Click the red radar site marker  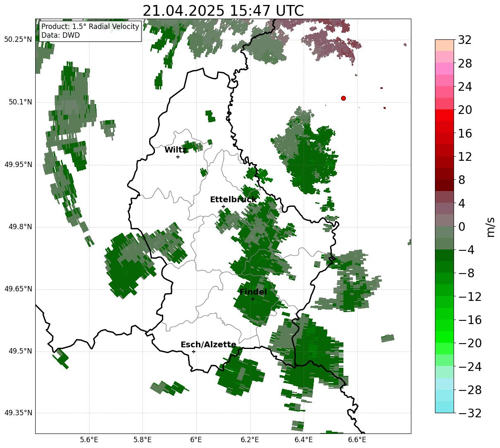[x=343, y=98]
